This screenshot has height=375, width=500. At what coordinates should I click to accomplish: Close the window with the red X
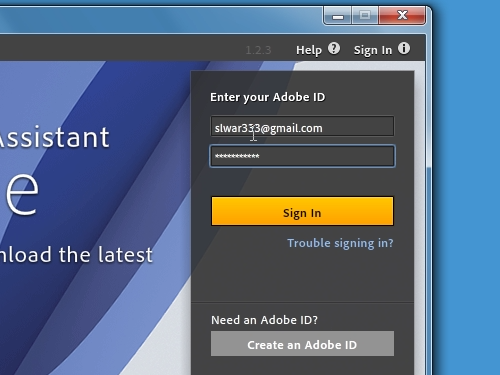pyautogui.click(x=402, y=16)
